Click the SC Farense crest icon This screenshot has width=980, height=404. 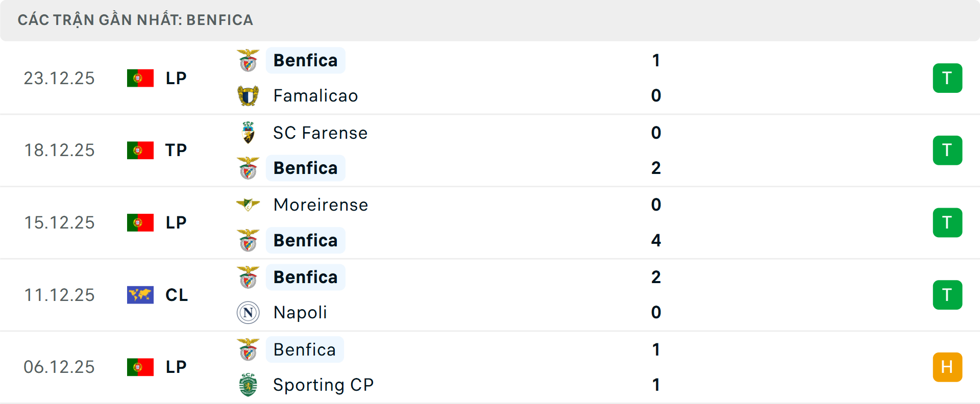(248, 132)
